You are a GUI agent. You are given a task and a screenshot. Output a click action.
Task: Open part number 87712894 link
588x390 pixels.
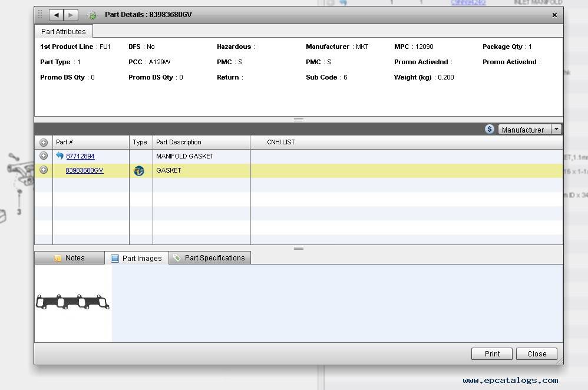[x=80, y=156]
